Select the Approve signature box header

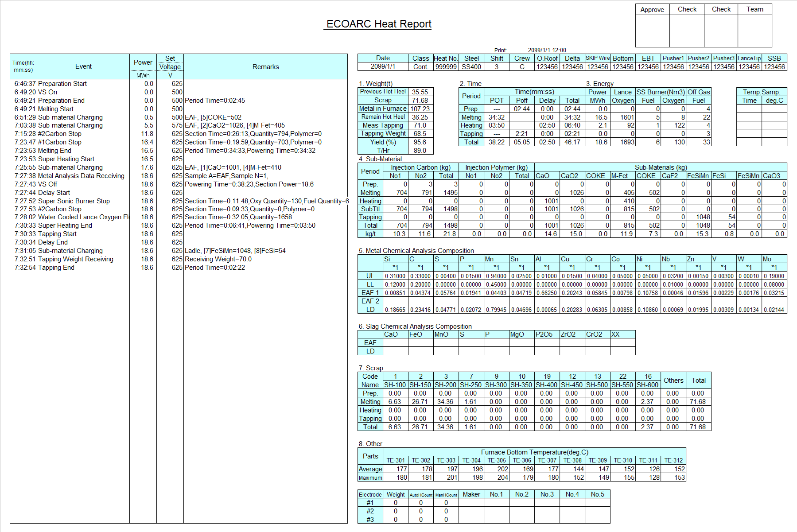coord(652,9)
